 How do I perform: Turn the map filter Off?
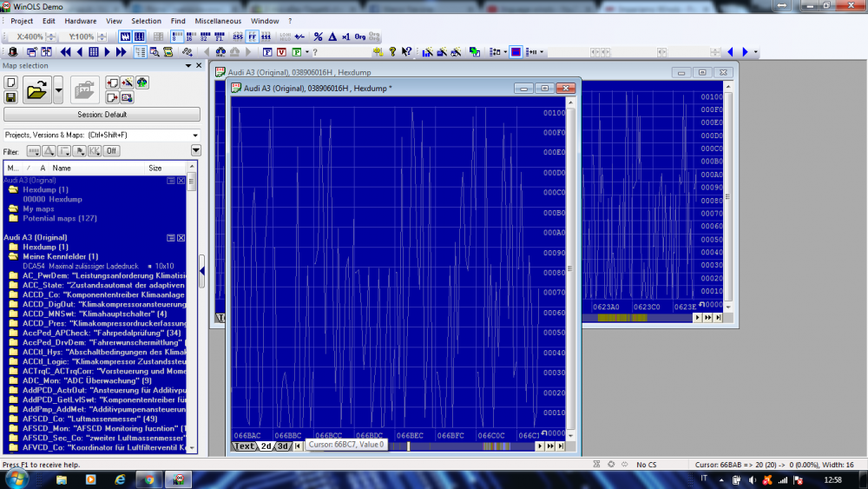111,151
